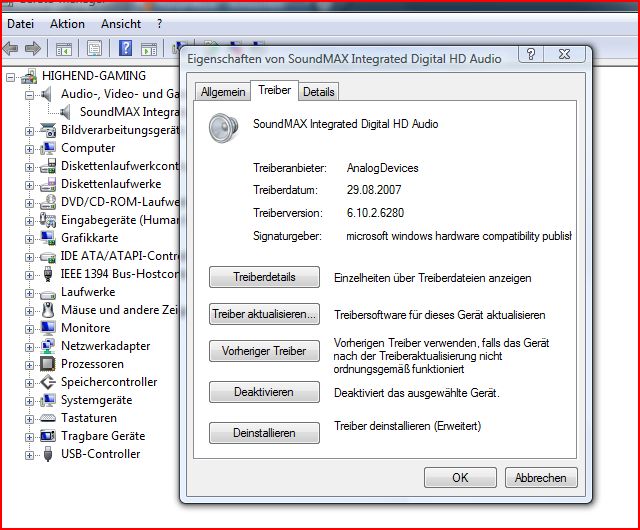Select the Treiber tab
Screen dimensions: 640x530
pyautogui.click(x=274, y=90)
